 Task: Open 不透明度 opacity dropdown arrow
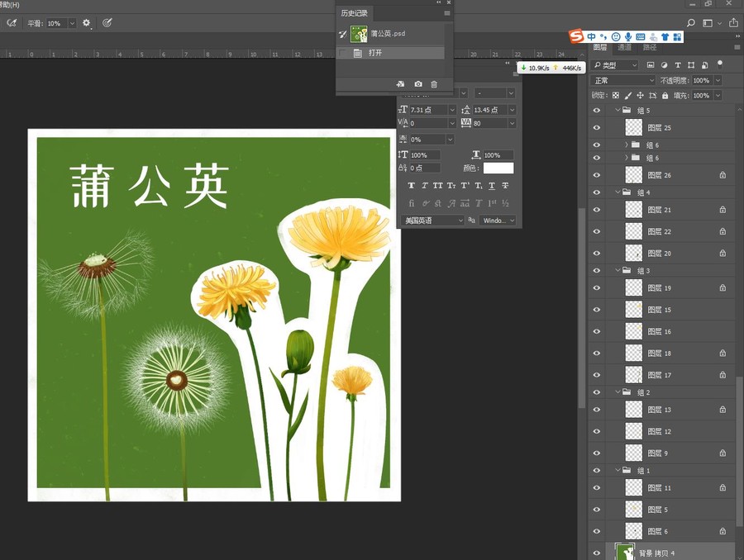718,81
